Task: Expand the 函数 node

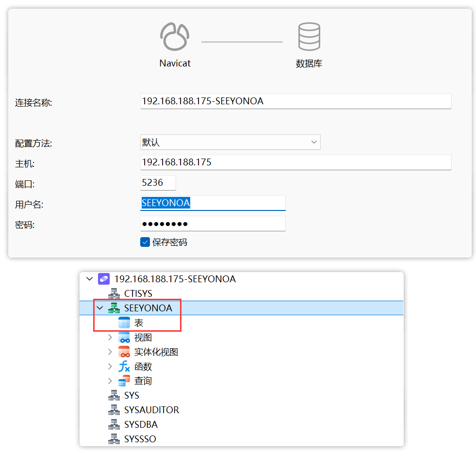Action: (x=110, y=366)
